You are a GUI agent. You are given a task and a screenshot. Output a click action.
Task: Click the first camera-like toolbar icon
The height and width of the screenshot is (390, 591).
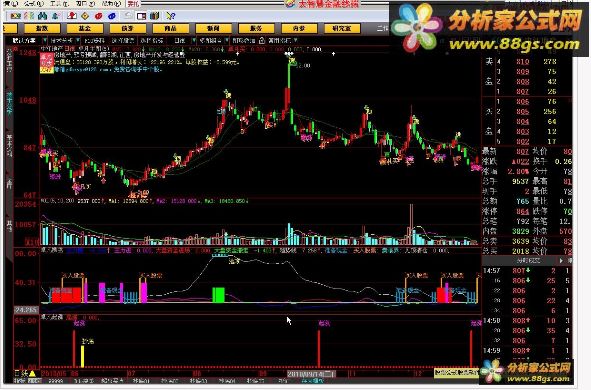pyautogui.click(x=16, y=16)
